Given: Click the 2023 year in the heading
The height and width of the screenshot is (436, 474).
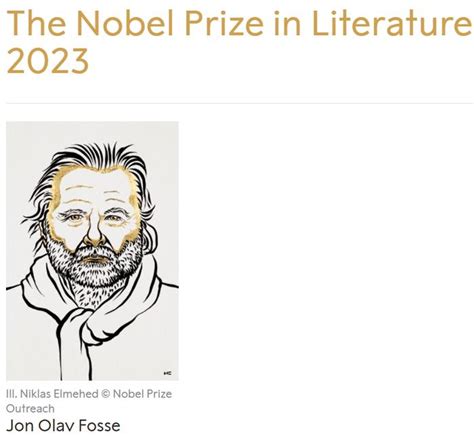Looking at the screenshot, I should pyautogui.click(x=48, y=61).
